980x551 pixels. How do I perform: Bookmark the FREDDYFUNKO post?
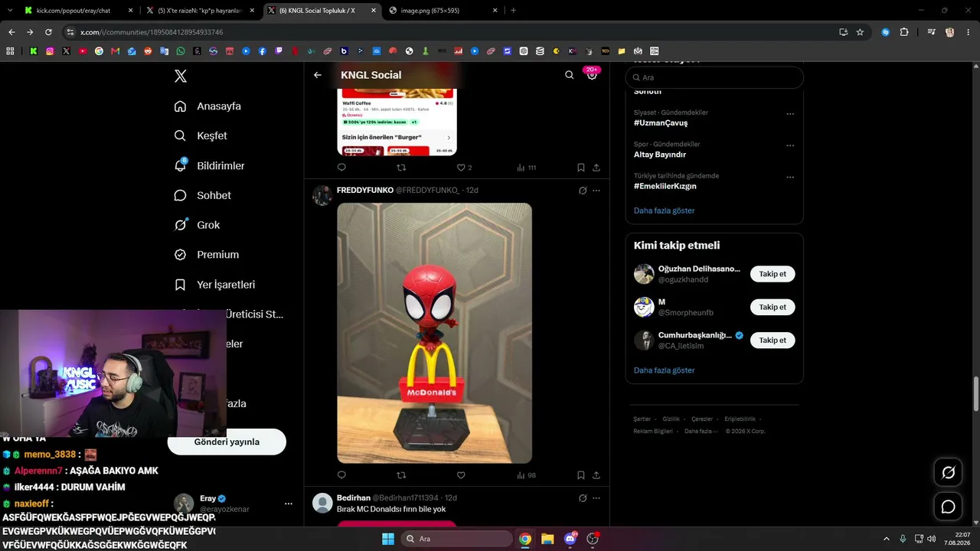point(581,475)
